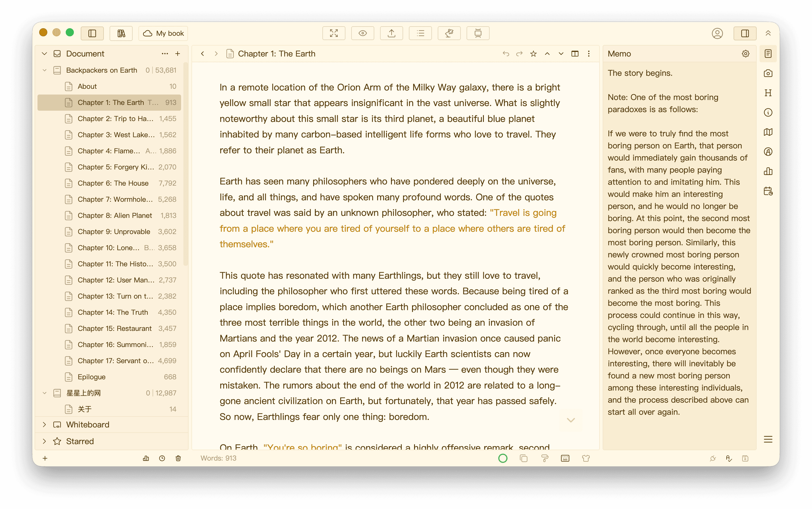Toggle the preview eye icon
The width and height of the screenshot is (812, 509).
pos(362,33)
